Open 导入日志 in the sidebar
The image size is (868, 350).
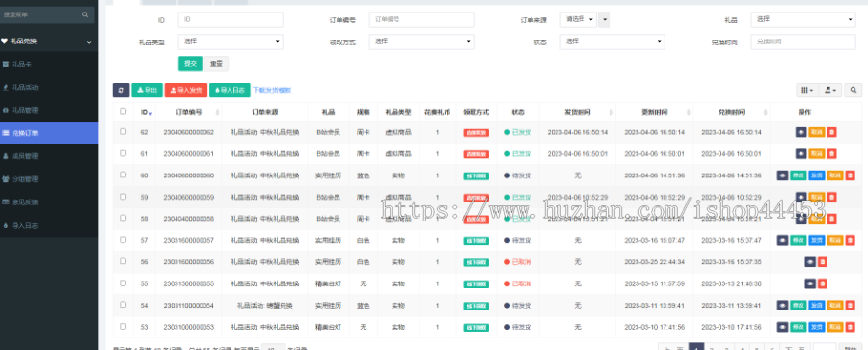(49, 226)
